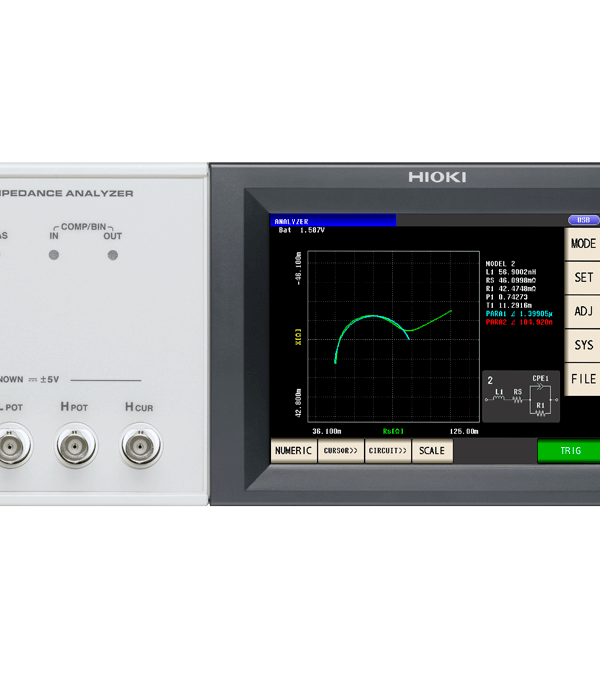
Task: Open the ADJ adjustment screen
Action: [x=582, y=312]
